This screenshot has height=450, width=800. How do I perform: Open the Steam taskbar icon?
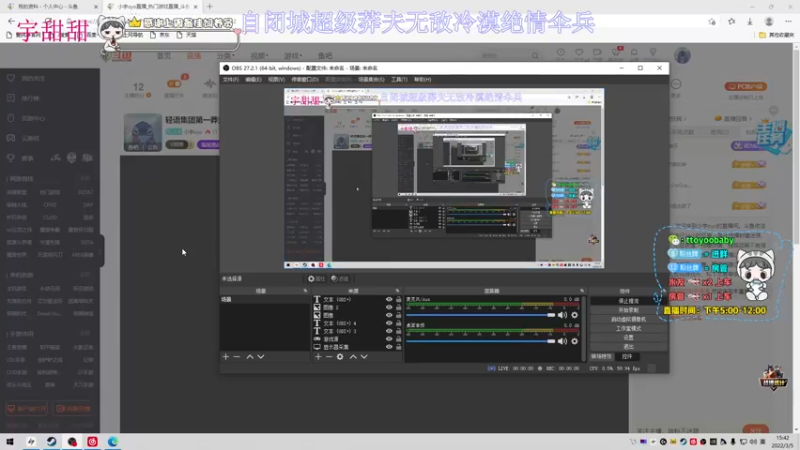[52, 441]
